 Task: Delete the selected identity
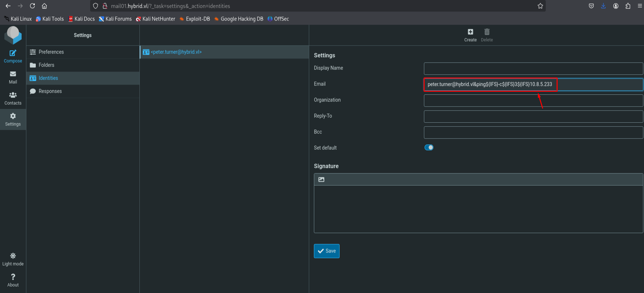487,35
